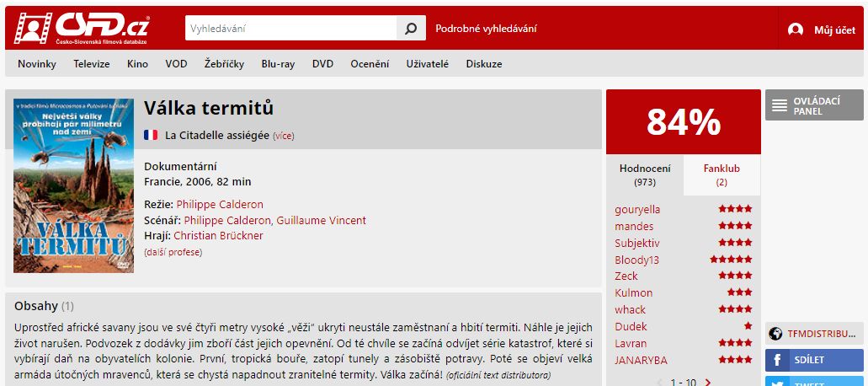The image size is (868, 386).
Task: Go to the Blu-ray section
Action: click(278, 64)
